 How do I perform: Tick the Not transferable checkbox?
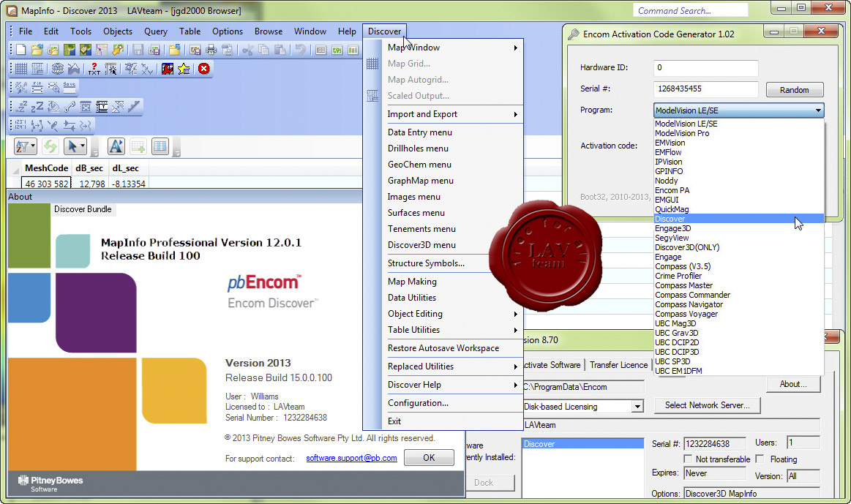pyautogui.click(x=688, y=459)
